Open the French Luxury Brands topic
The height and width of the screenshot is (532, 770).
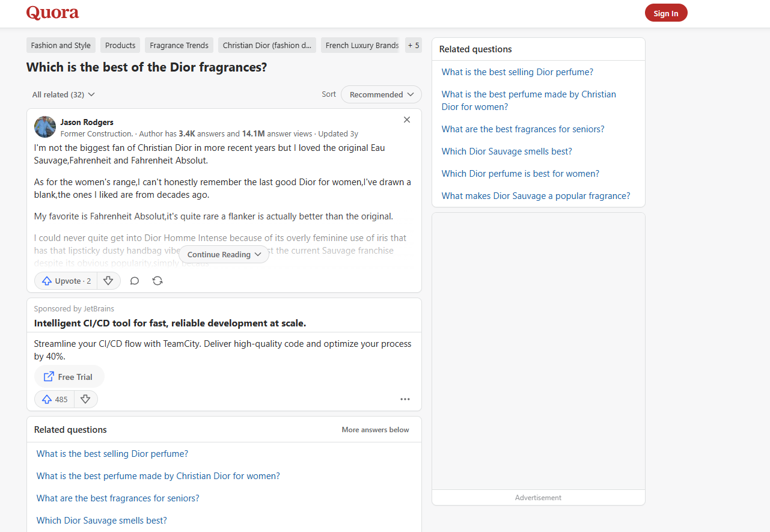click(362, 45)
